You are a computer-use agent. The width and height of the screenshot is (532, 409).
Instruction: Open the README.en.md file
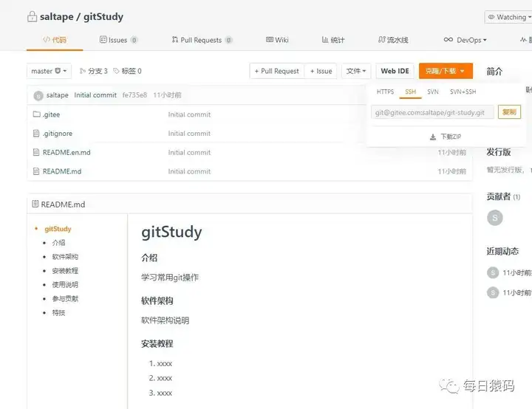pyautogui.click(x=66, y=153)
